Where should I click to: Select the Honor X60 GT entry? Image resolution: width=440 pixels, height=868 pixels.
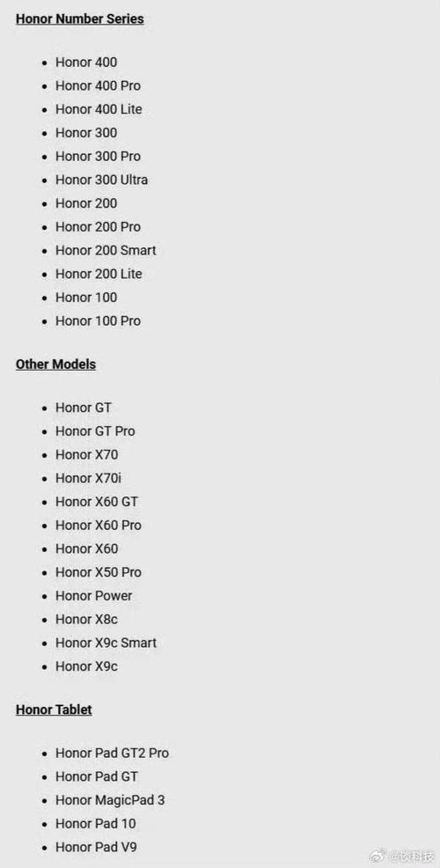97,502
